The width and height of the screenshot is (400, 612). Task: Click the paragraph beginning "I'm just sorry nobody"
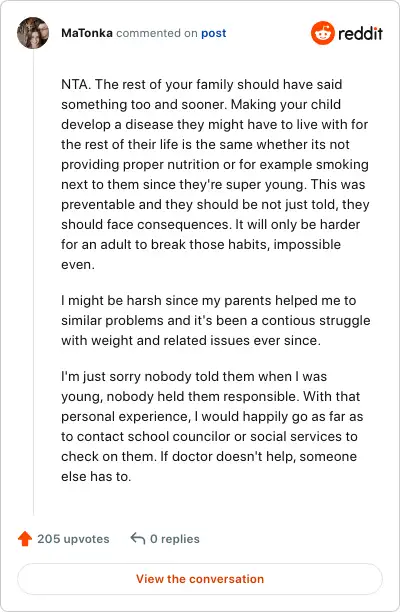point(212,426)
